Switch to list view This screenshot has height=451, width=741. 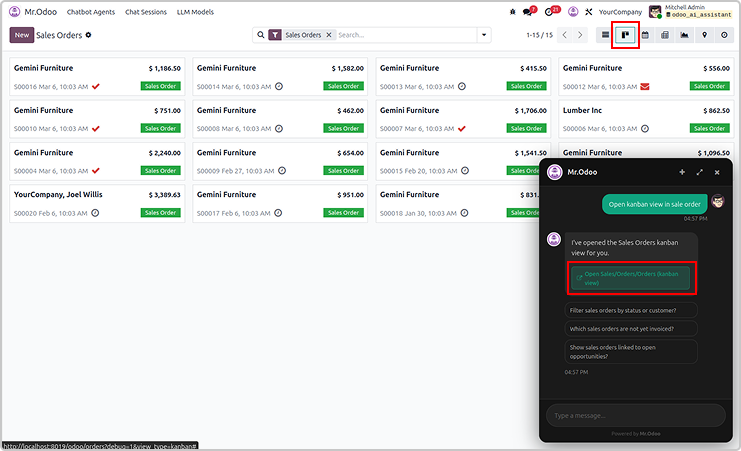tap(605, 35)
